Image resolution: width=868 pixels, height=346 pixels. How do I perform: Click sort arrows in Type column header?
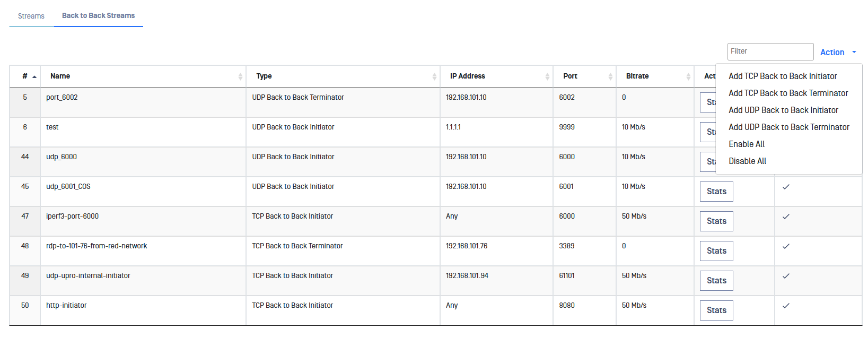434,76
